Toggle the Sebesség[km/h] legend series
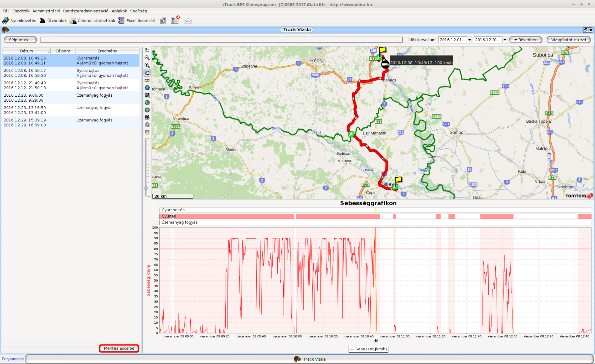 pos(368,349)
